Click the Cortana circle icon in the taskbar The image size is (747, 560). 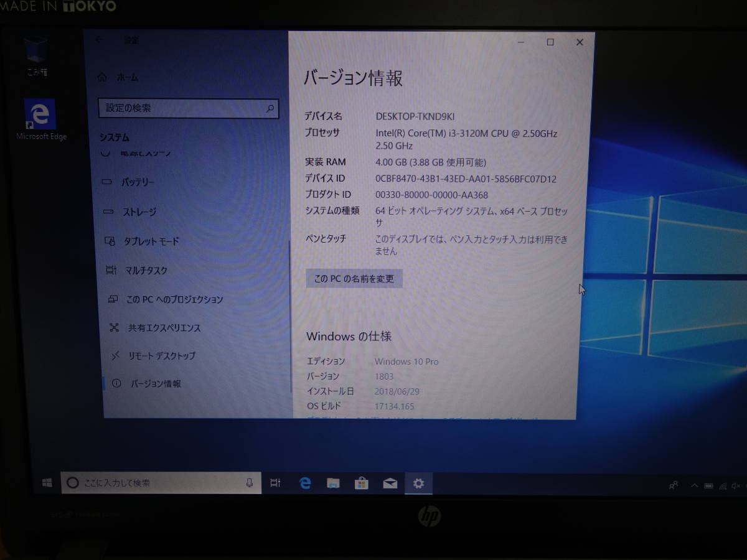coord(73,483)
